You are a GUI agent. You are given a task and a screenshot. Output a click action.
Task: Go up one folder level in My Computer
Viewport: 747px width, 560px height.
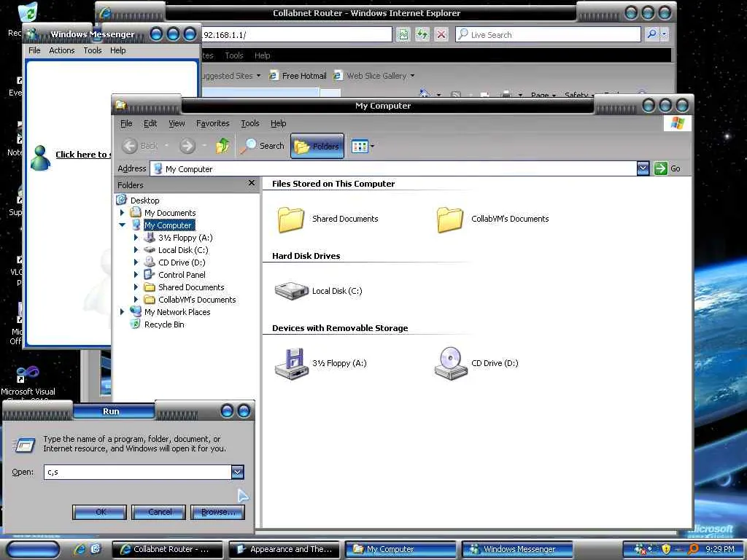222,146
